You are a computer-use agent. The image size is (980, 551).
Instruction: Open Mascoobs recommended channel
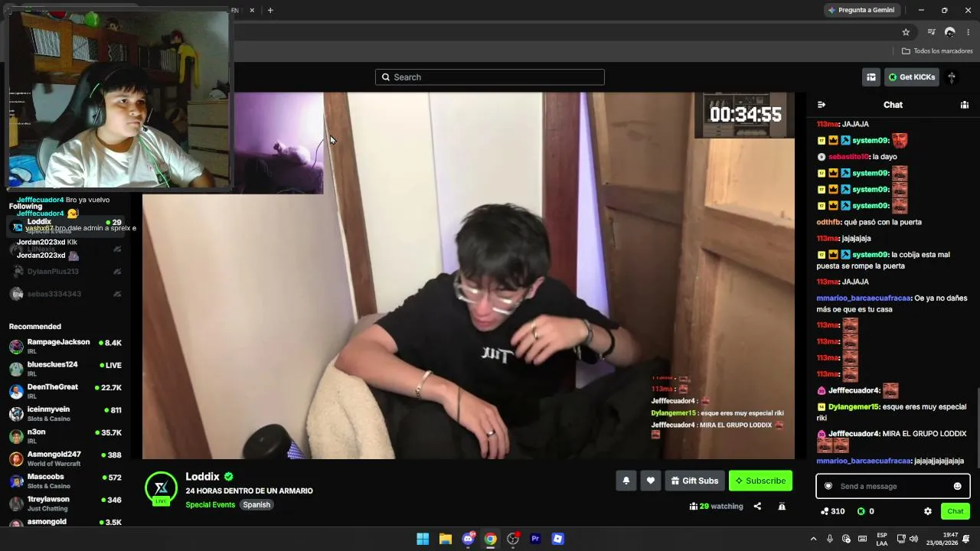click(x=65, y=481)
